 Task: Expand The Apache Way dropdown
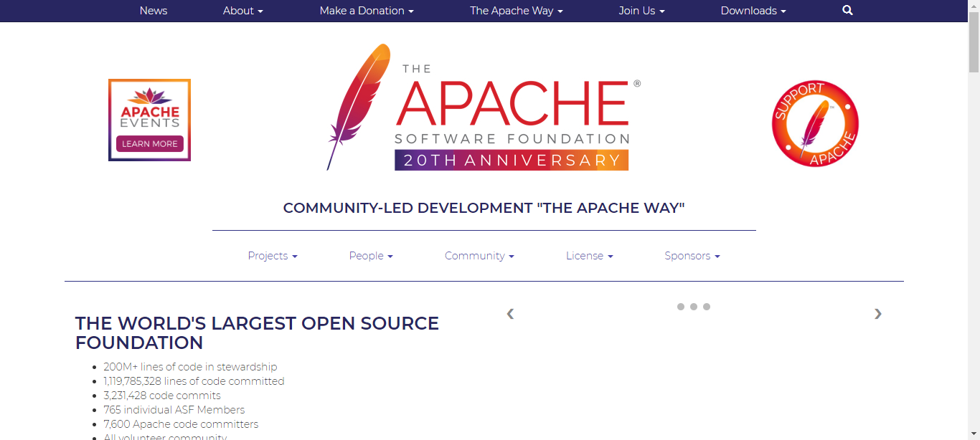[517, 11]
